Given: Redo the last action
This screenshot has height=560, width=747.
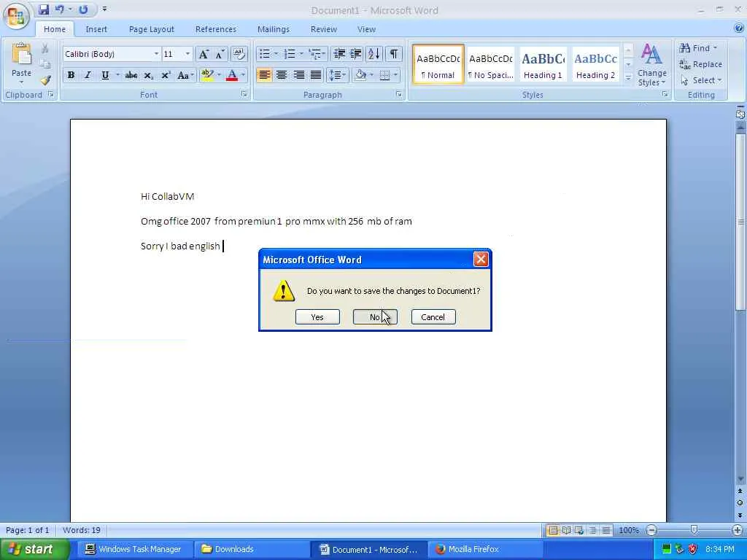Looking at the screenshot, I should pyautogui.click(x=83, y=9).
